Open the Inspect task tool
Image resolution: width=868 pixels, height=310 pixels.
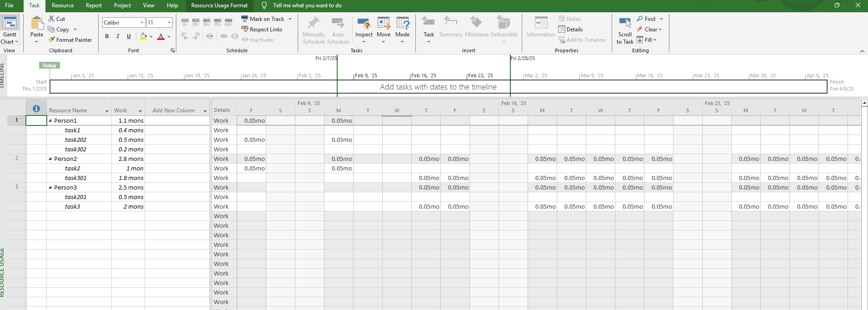(x=364, y=30)
